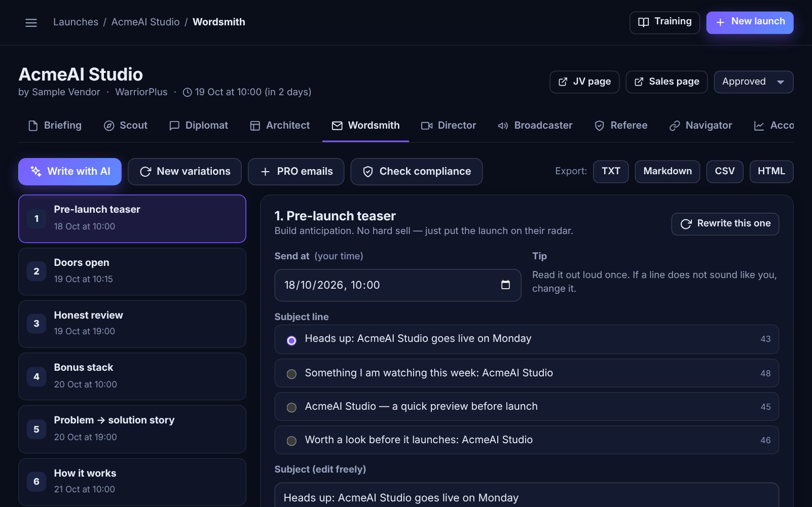Open the Director tab
The width and height of the screenshot is (812, 507).
(449, 126)
